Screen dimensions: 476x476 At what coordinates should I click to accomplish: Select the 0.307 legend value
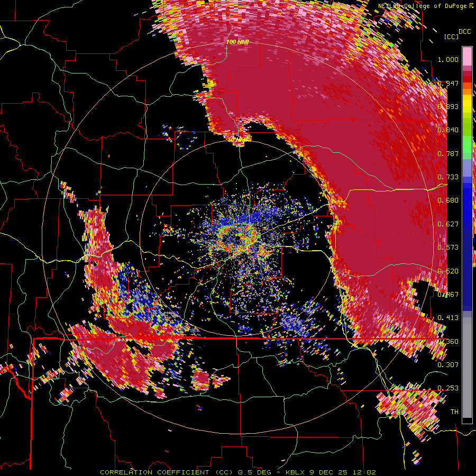448,364
